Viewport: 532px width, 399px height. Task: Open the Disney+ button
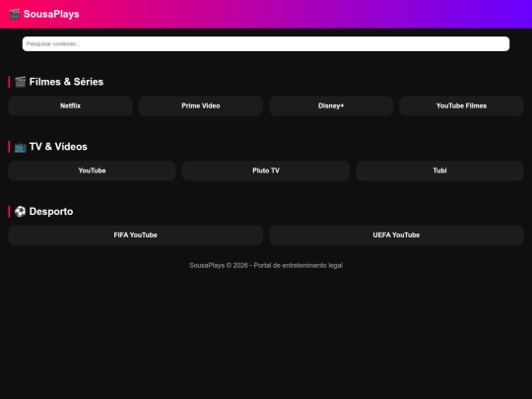point(331,105)
